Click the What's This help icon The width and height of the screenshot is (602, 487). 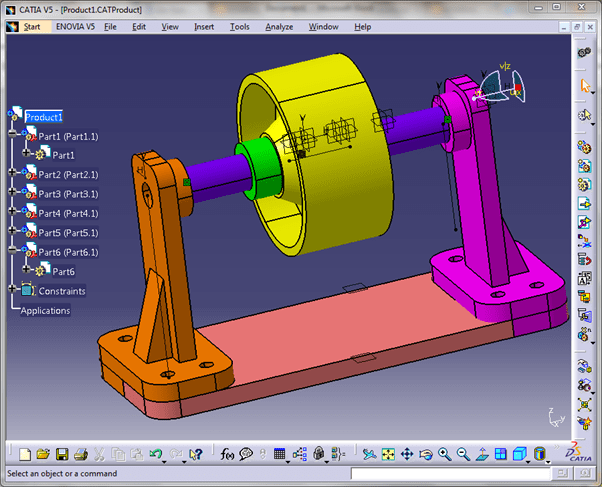[196, 455]
